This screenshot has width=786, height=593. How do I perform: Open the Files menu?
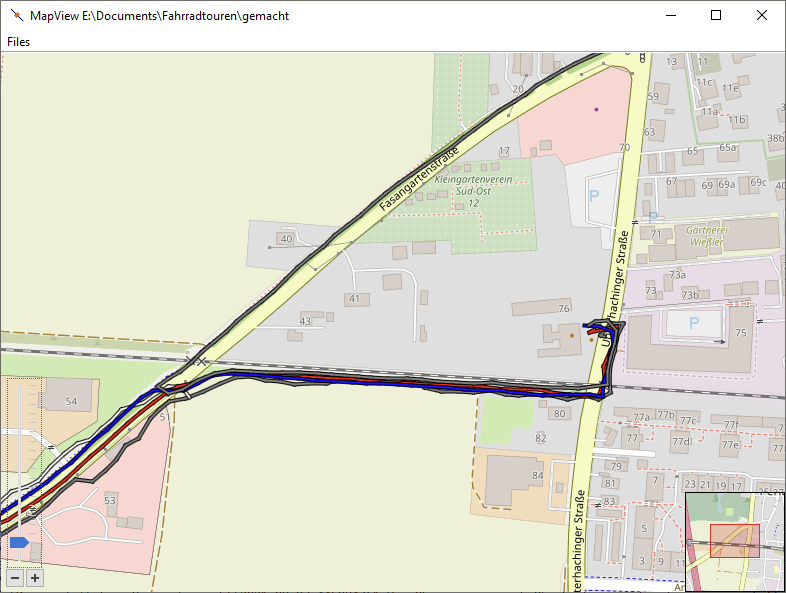(19, 42)
